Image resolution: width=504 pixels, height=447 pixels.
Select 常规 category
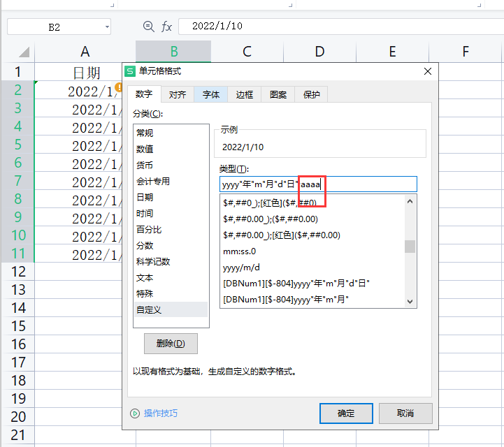(171, 133)
